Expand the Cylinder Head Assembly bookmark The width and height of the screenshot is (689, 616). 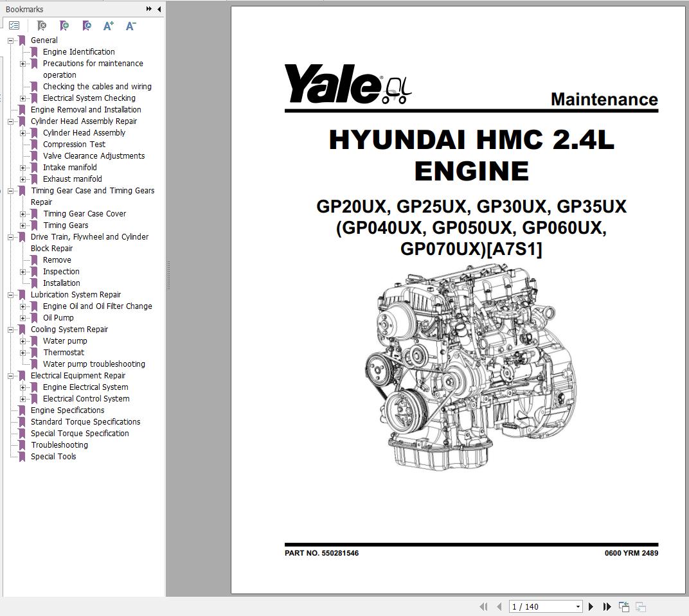(x=23, y=133)
